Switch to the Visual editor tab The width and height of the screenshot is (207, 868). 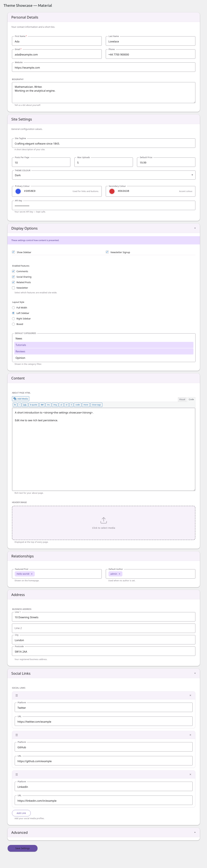coord(182,399)
